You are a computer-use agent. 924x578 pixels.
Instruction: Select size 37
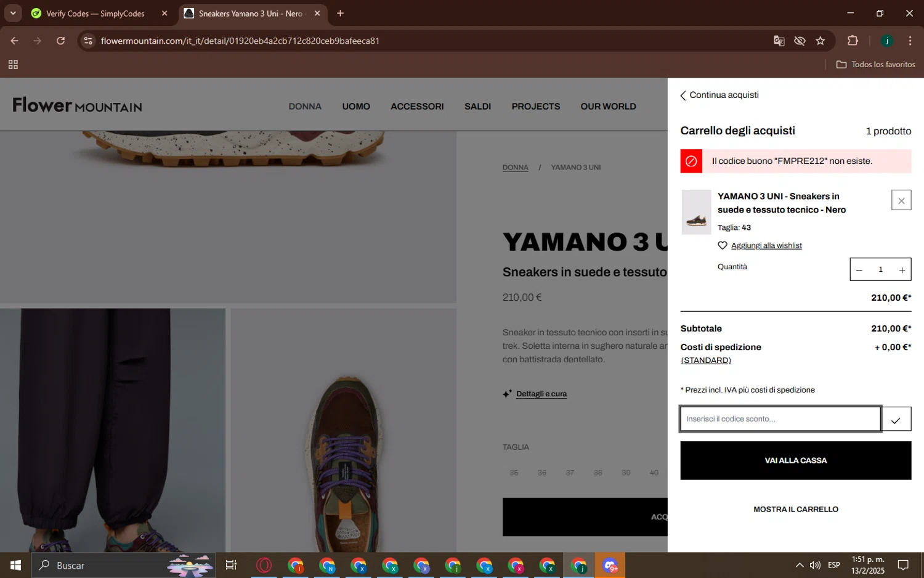[570, 473]
